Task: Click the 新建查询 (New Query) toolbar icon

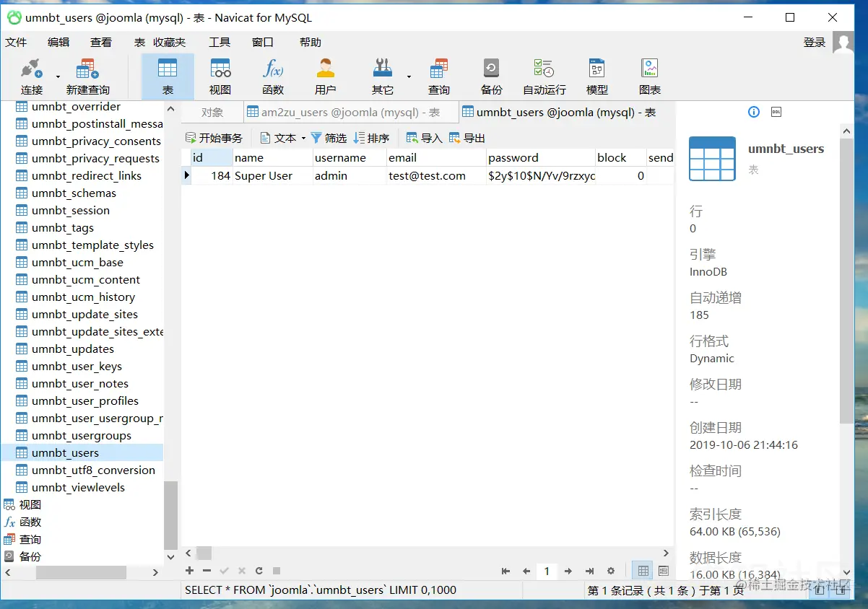Action: coord(87,76)
